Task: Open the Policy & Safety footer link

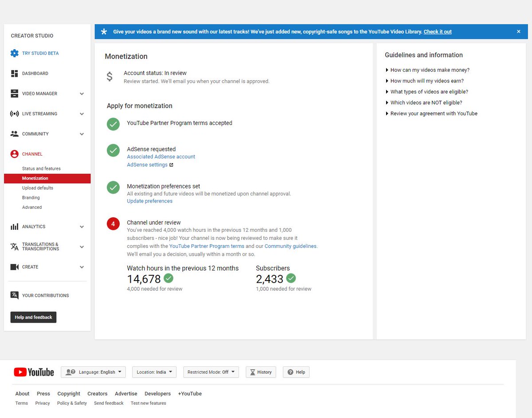Action: [x=72, y=403]
